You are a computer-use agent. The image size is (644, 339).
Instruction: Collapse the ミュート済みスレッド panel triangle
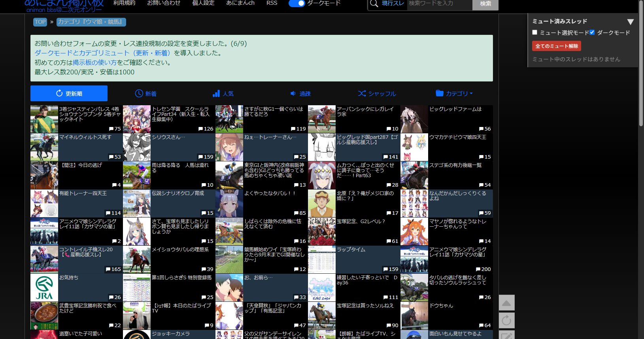click(631, 22)
